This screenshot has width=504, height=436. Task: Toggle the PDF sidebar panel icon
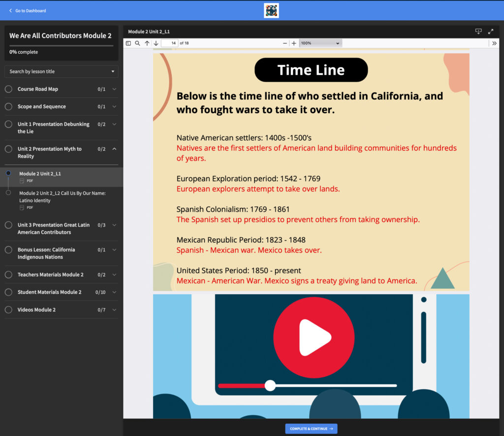tap(128, 43)
